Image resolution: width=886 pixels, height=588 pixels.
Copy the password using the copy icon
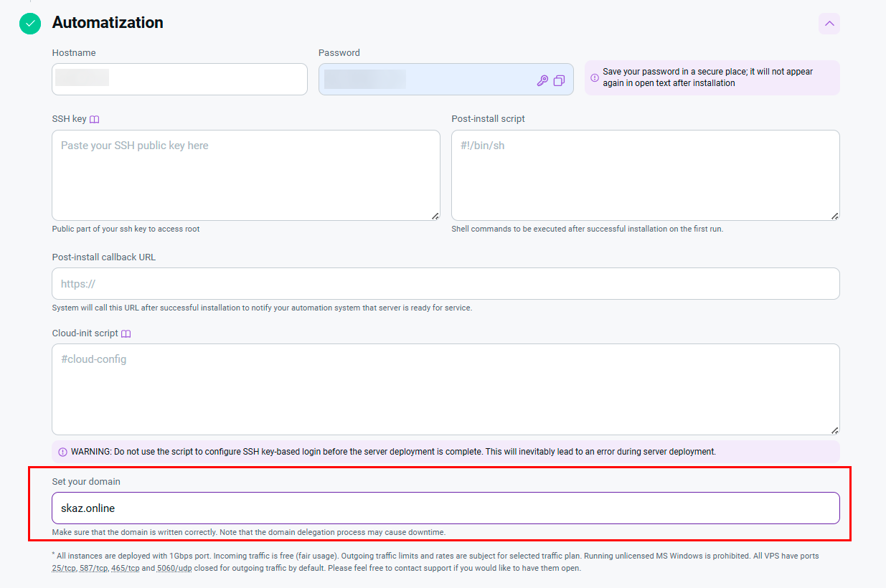(x=559, y=80)
